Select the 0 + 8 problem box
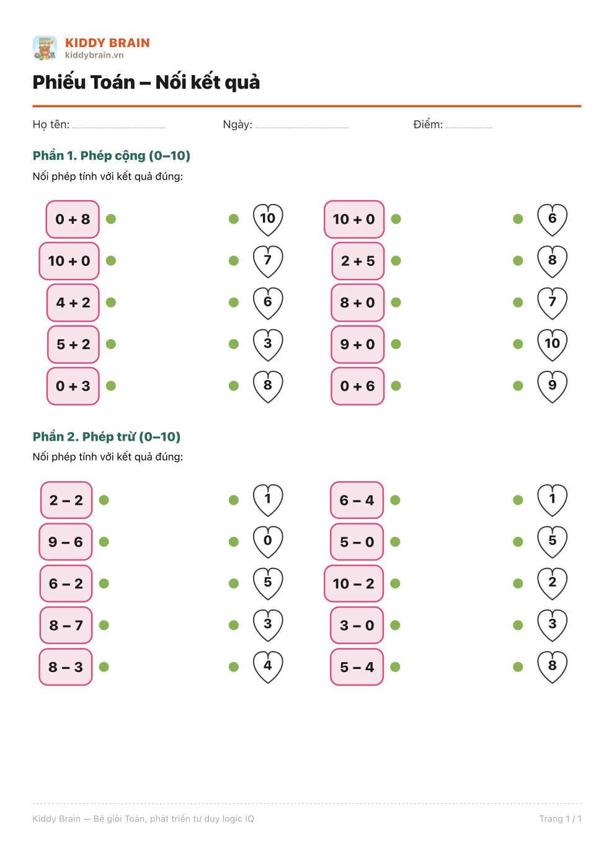 click(73, 219)
